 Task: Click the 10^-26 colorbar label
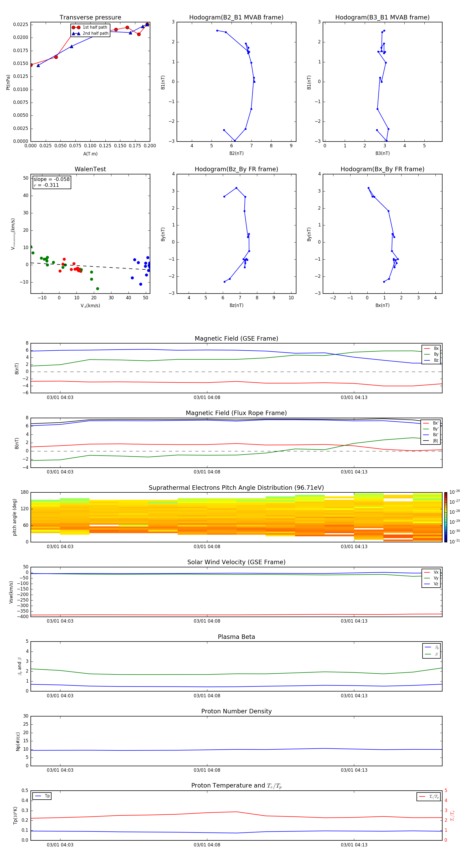pos(455,492)
